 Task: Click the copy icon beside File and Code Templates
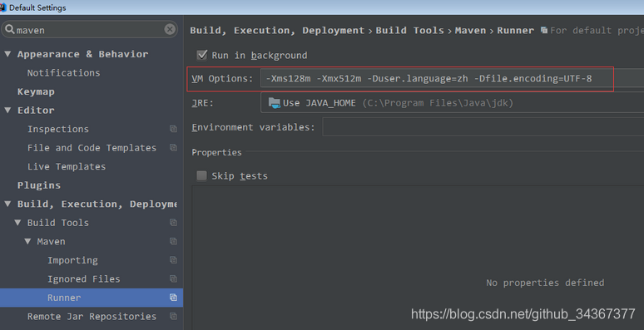pos(173,148)
